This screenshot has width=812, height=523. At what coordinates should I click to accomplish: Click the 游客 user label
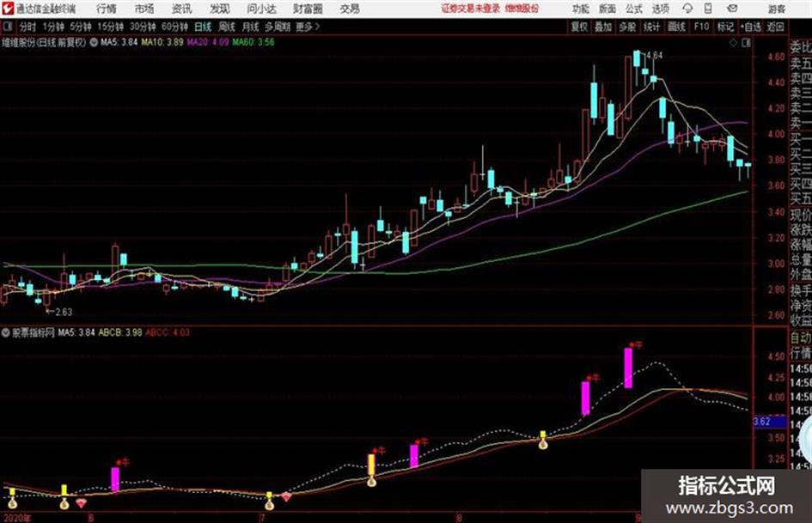click(776, 9)
